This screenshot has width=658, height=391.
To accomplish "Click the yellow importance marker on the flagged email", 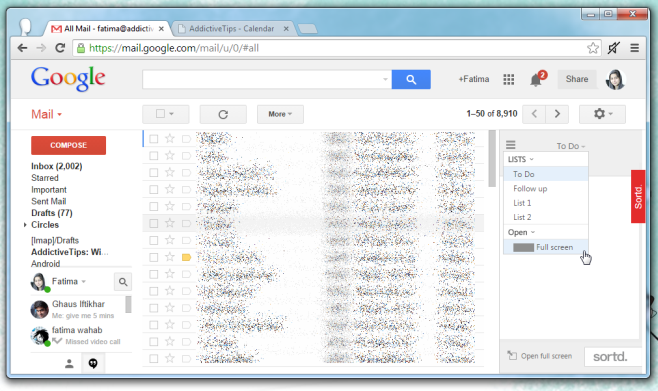I will coord(186,257).
